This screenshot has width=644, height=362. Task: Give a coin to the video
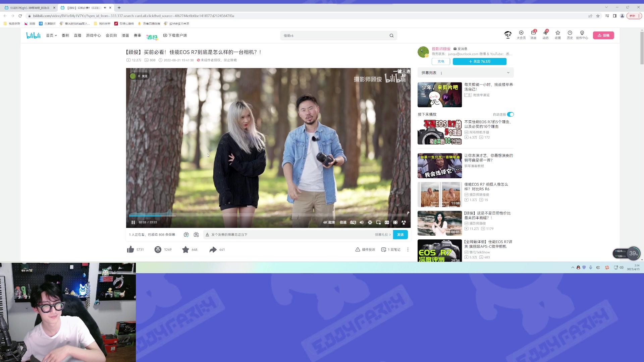[x=158, y=249]
